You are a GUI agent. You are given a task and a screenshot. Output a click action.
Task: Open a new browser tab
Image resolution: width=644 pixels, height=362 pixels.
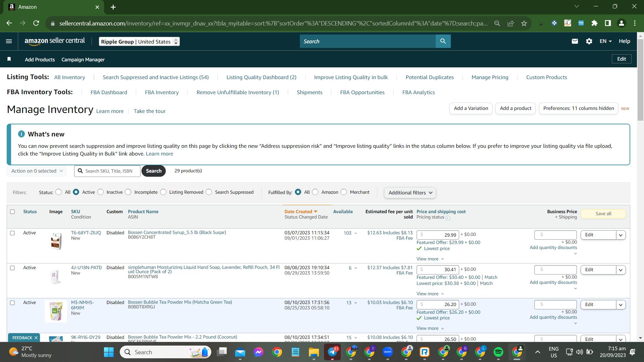click(113, 7)
